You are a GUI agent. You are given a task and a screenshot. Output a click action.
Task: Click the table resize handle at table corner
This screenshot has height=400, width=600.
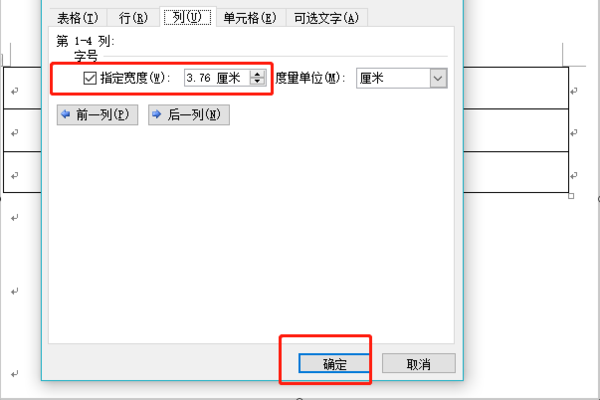coord(571,196)
